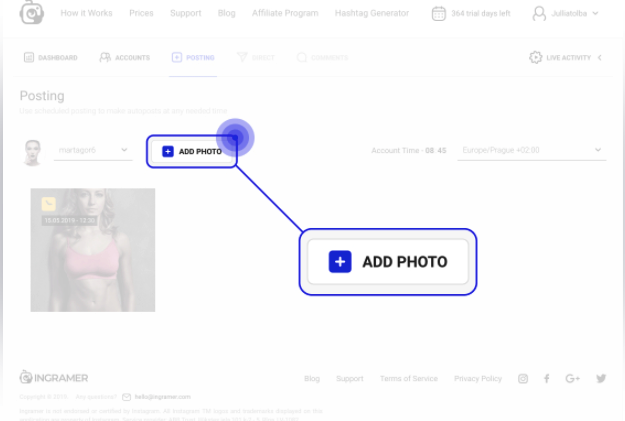Click 364 trial days left text
This screenshot has height=421, width=625.
[x=481, y=14]
